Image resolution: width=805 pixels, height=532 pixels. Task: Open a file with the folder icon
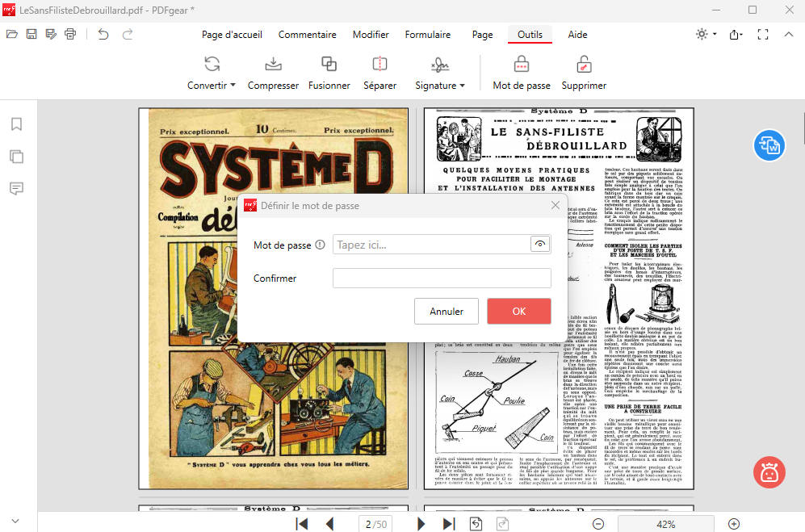[x=12, y=35]
